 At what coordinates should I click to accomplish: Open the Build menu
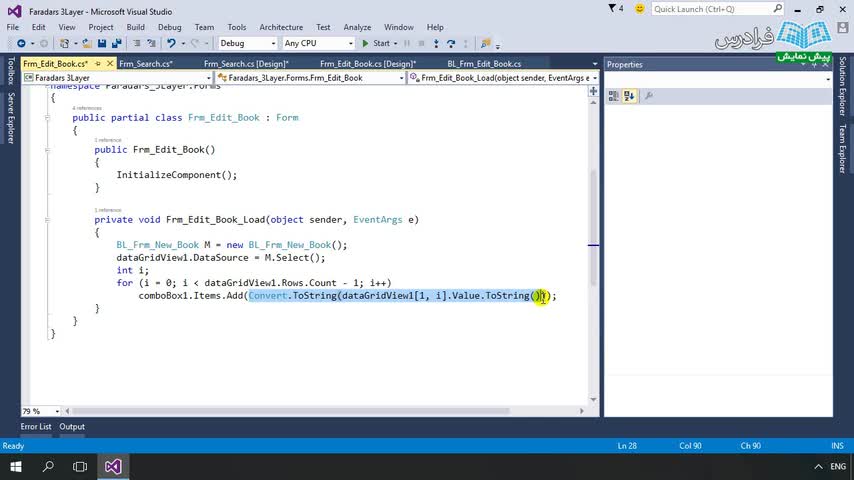point(136,27)
